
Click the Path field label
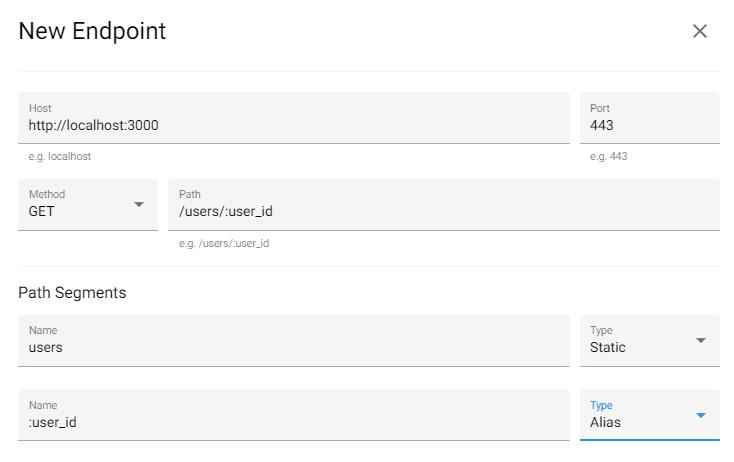(190, 195)
